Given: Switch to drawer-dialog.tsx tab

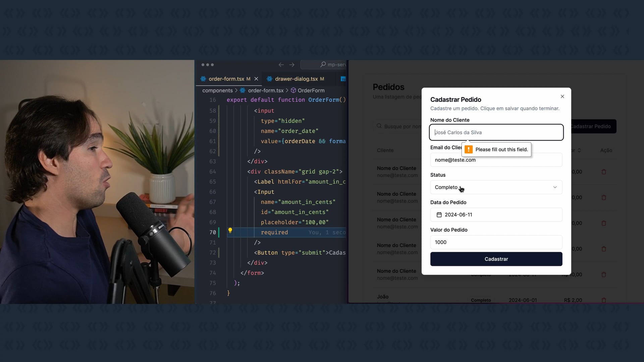Looking at the screenshot, I should pos(296,79).
